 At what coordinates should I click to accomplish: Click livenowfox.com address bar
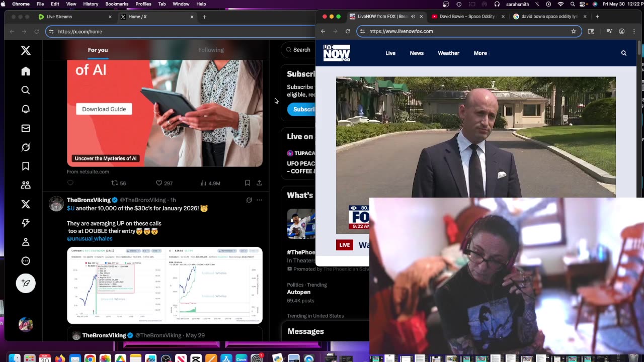coord(469,31)
